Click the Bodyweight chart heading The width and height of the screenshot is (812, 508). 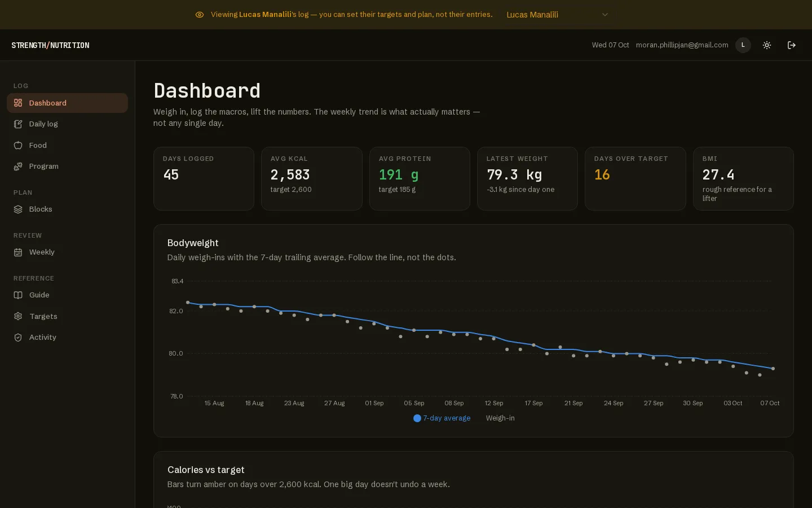193,243
